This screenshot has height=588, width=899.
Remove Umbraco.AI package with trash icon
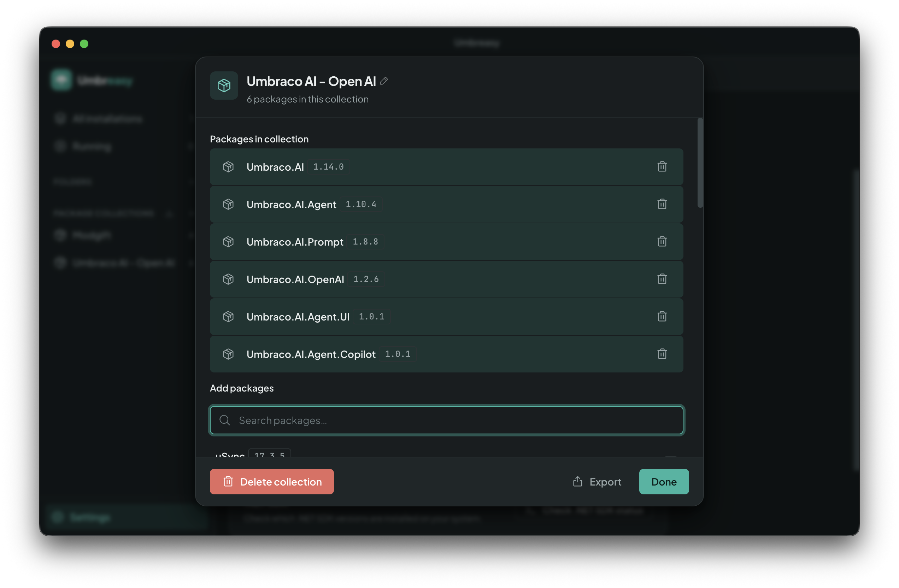coord(662,166)
